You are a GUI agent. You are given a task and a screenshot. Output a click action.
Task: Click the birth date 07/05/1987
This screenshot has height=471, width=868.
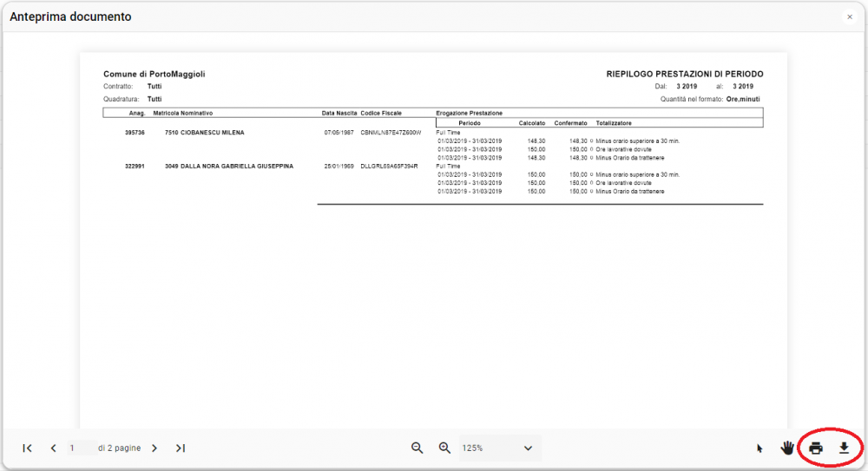339,133
